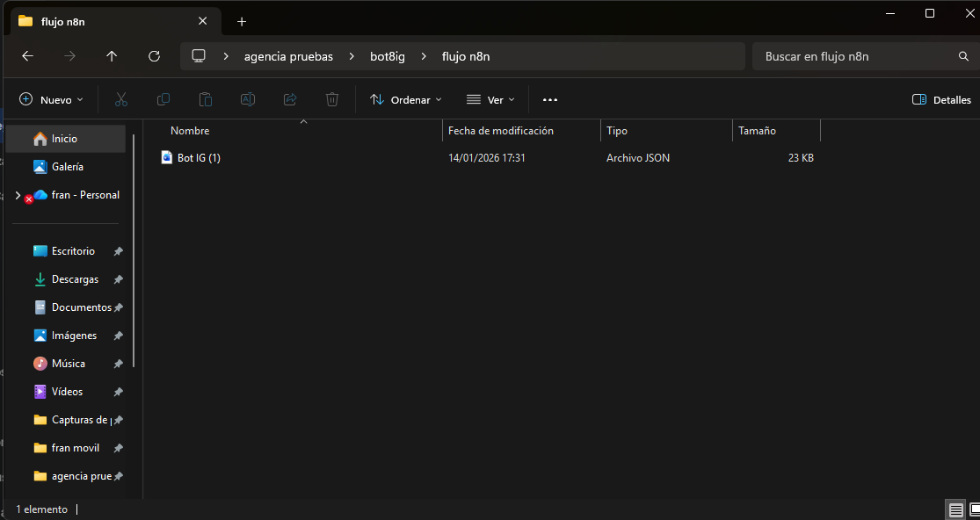The height and width of the screenshot is (520, 980).
Task: Click the Rename icon in toolbar
Action: (248, 99)
